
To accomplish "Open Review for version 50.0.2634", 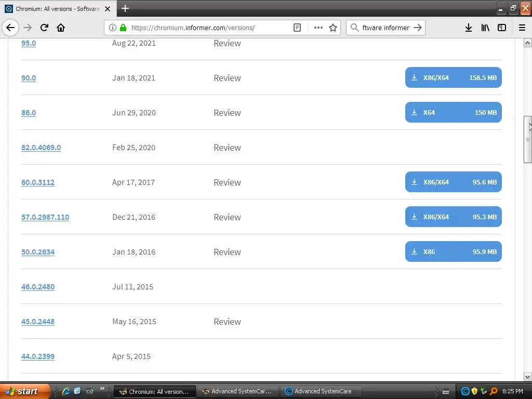I will [x=228, y=252].
